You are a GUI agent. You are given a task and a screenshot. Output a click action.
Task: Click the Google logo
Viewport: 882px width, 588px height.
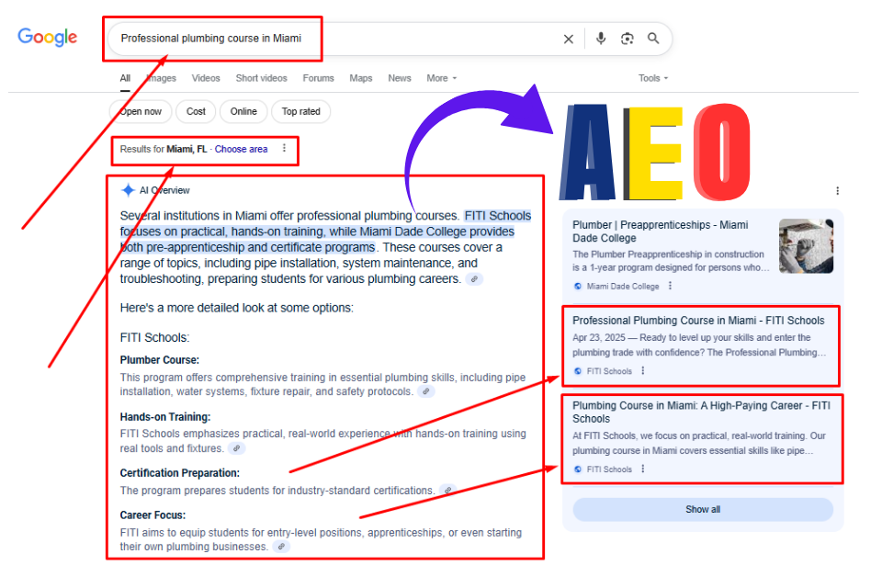[x=47, y=37]
